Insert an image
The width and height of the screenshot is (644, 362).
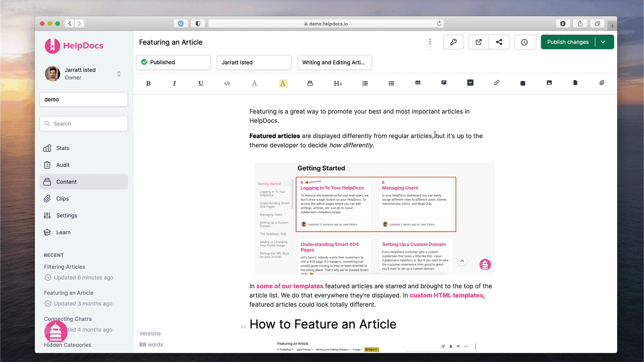tap(549, 83)
